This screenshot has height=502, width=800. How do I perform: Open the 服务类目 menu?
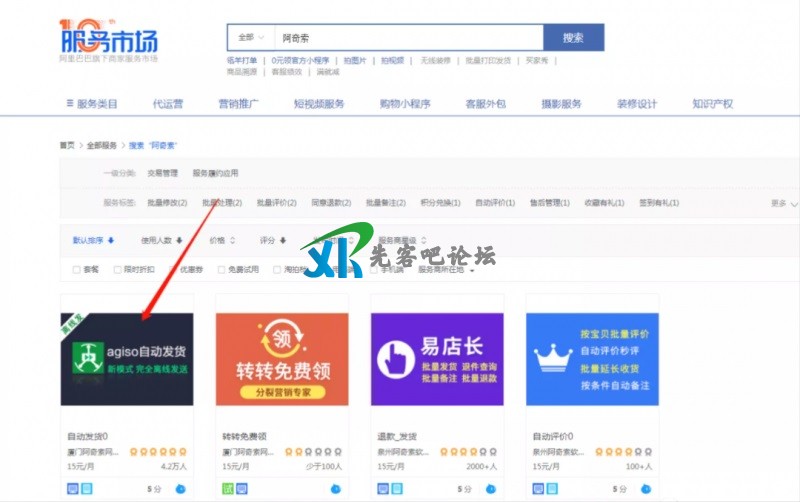(92, 104)
